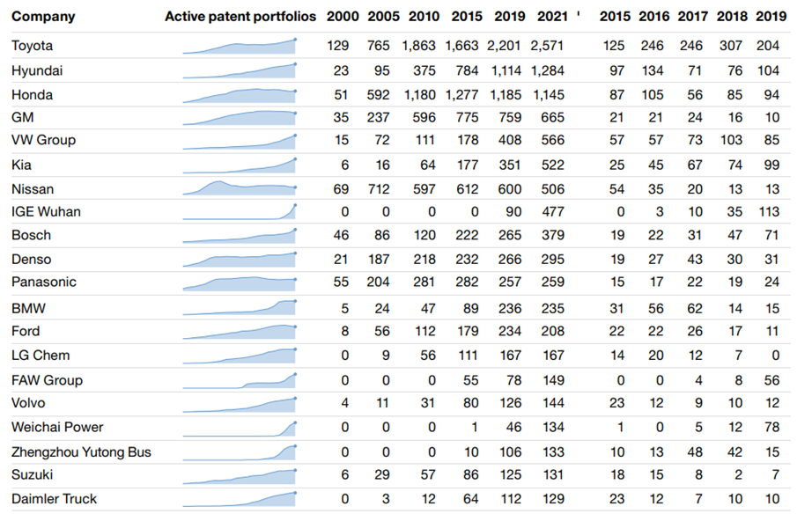Image resolution: width=812 pixels, height=521 pixels.
Task: Click the 2018 year column header
Action: (733, 17)
